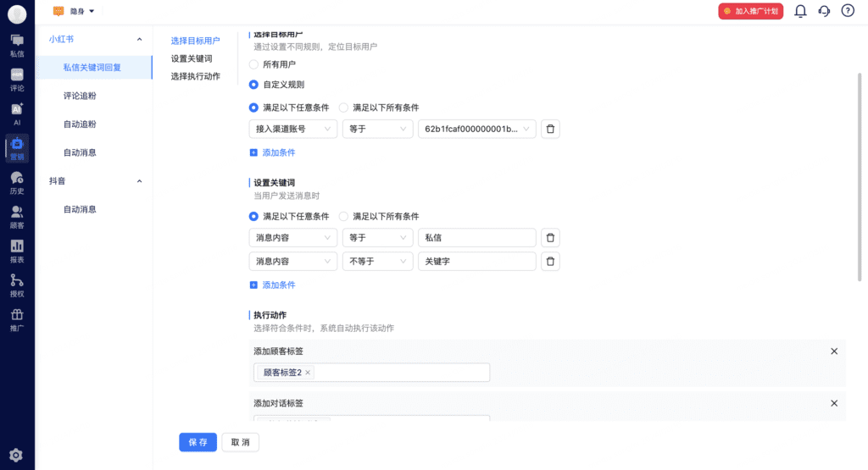868x470 pixels.
Task: Click the user avatar at top left
Action: pyautogui.click(x=17, y=14)
